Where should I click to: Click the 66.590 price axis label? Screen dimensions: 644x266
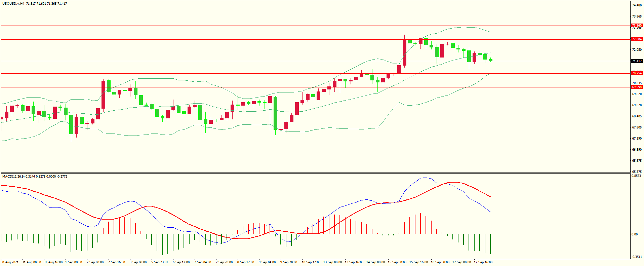637,150
